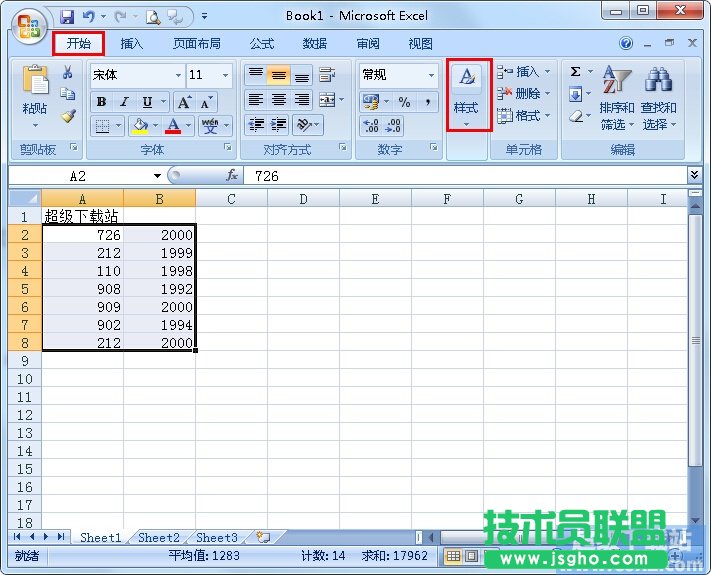Open print preview from quick access toolbar

(x=153, y=17)
